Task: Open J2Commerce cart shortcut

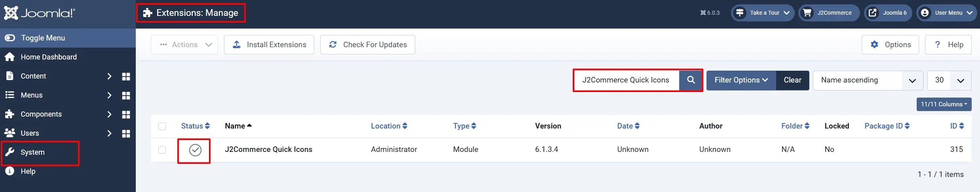Action: click(x=829, y=13)
